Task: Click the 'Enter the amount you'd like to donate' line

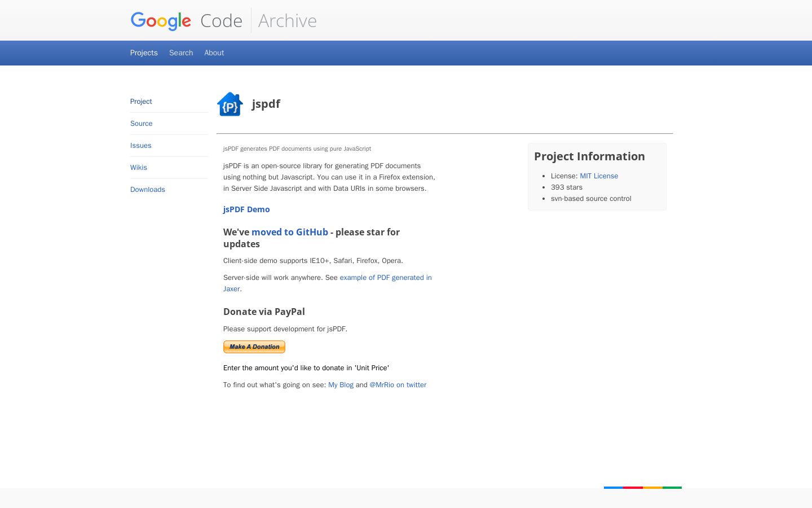Action: point(306,368)
